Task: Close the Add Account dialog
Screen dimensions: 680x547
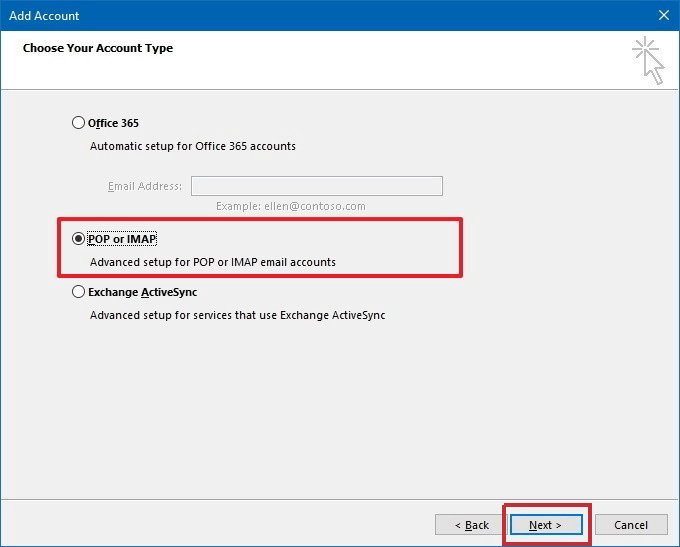Action: coord(663,15)
